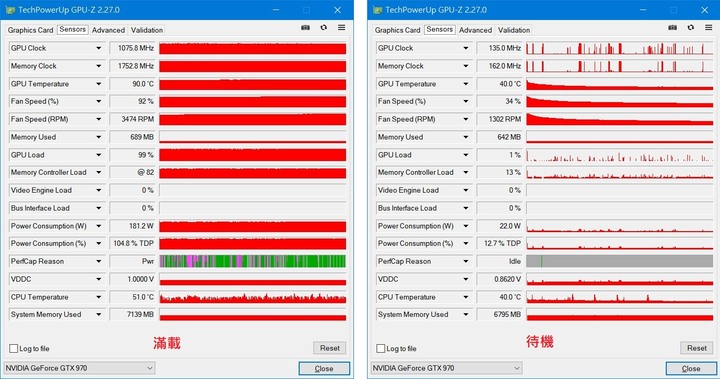Expand PerfCap Reason dropdown in left window
720x379 pixels.
click(x=99, y=261)
